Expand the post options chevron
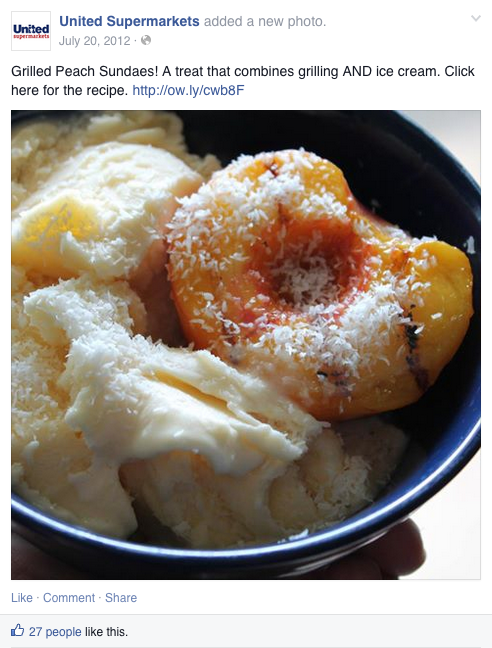This screenshot has height=648, width=492. point(476,18)
